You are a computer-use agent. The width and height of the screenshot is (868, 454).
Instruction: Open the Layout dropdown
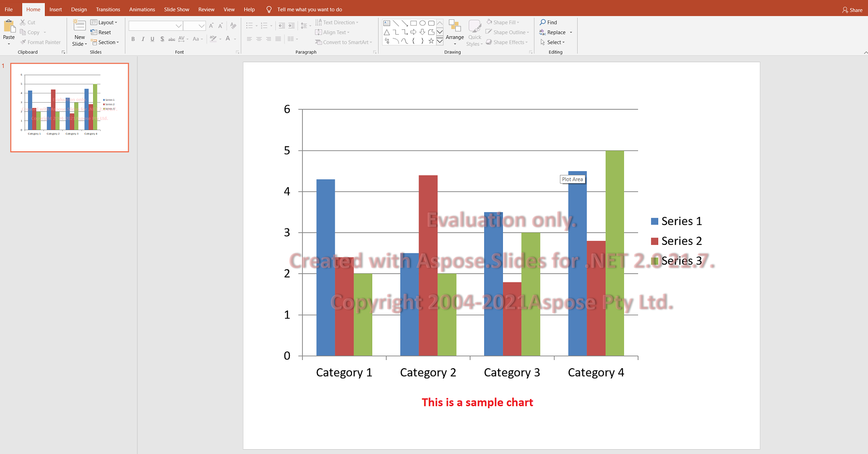(x=104, y=23)
